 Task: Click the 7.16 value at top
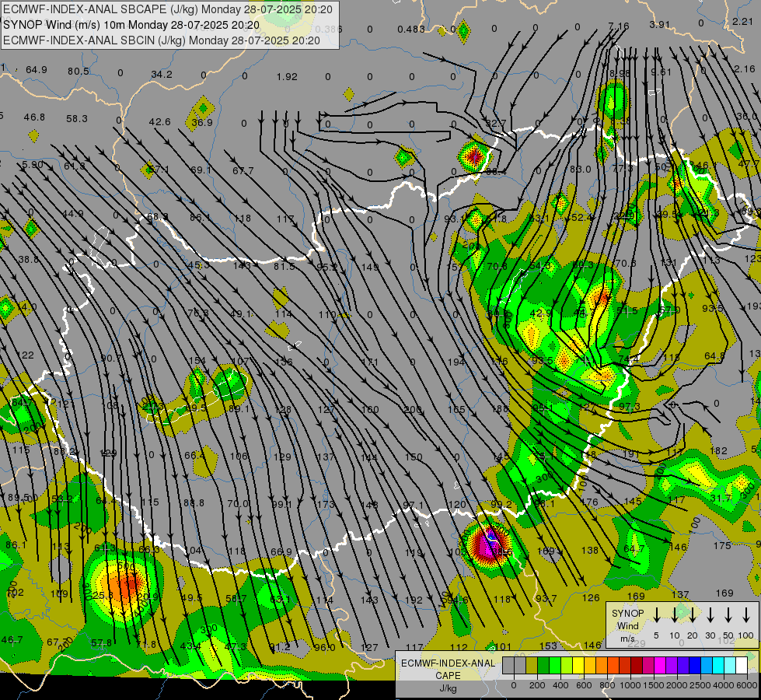618,26
